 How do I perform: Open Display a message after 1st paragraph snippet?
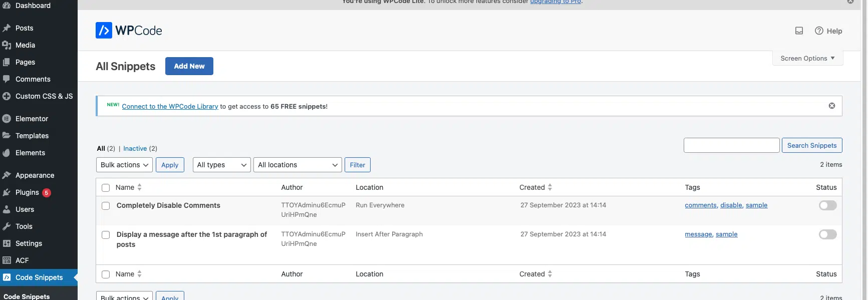[x=192, y=239]
